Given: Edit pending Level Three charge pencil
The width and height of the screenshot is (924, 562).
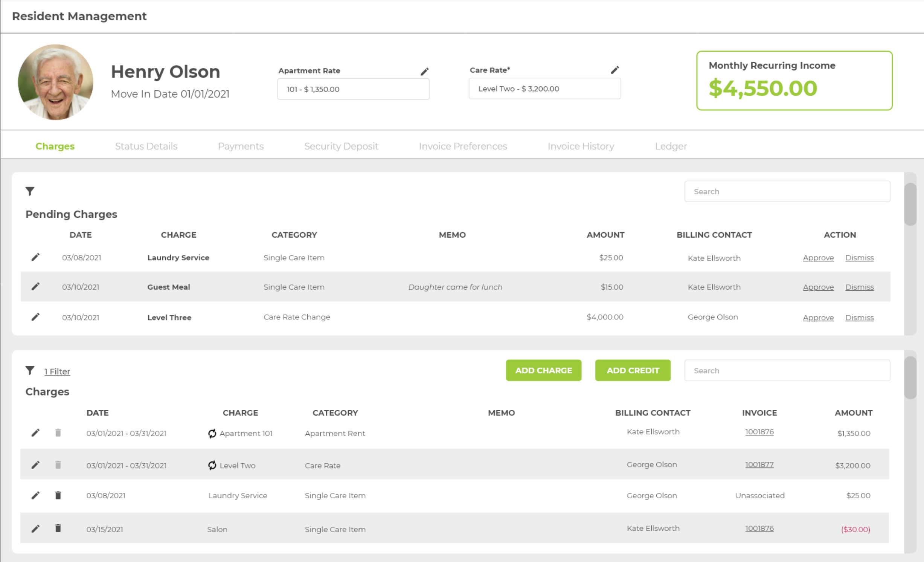Looking at the screenshot, I should click(35, 317).
